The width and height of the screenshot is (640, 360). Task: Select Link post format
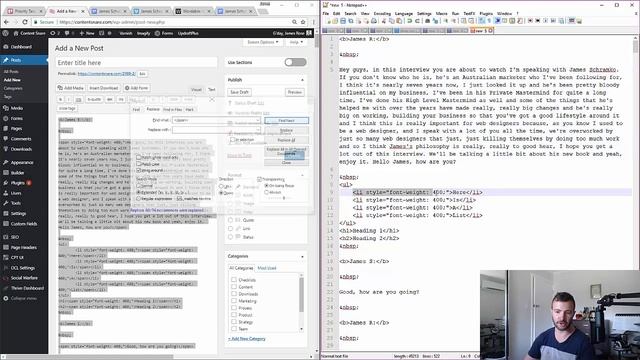tap(231, 229)
